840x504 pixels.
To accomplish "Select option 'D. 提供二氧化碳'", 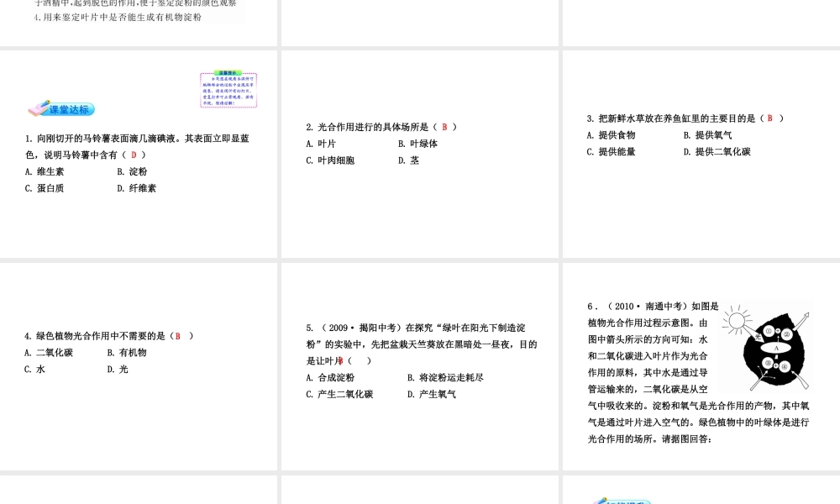I will tap(717, 151).
